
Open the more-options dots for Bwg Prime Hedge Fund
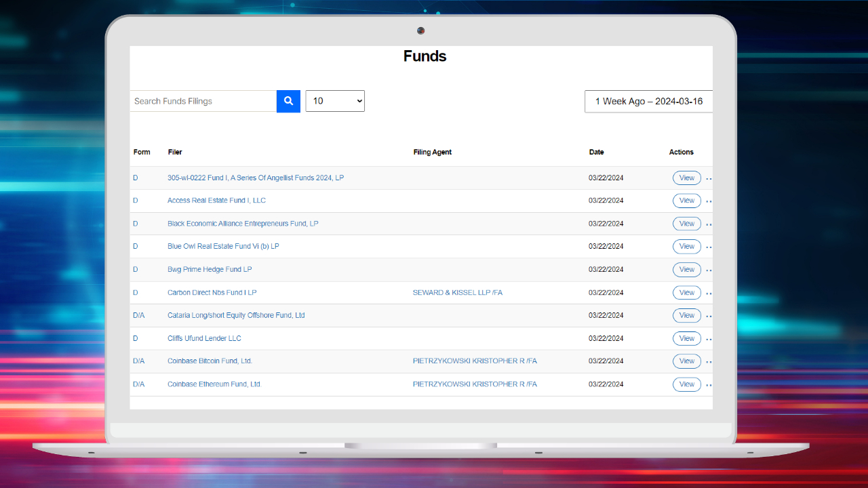(x=709, y=270)
